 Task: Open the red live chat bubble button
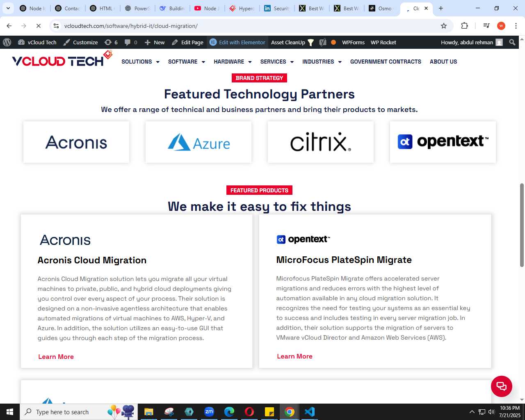pos(501,386)
